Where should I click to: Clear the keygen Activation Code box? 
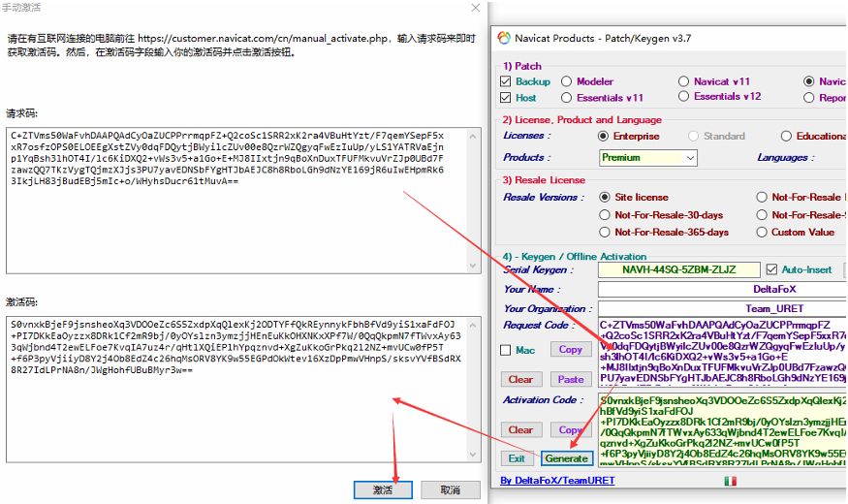pyautogui.click(x=520, y=429)
